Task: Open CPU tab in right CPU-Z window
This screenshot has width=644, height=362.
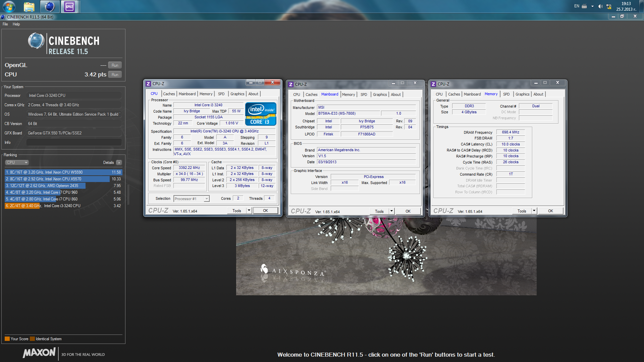Action: click(439, 94)
